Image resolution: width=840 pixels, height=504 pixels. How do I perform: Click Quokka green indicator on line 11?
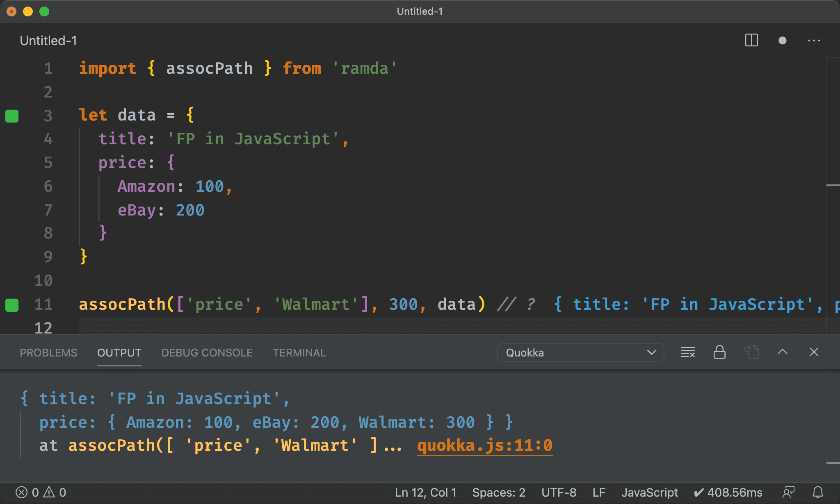(x=12, y=305)
